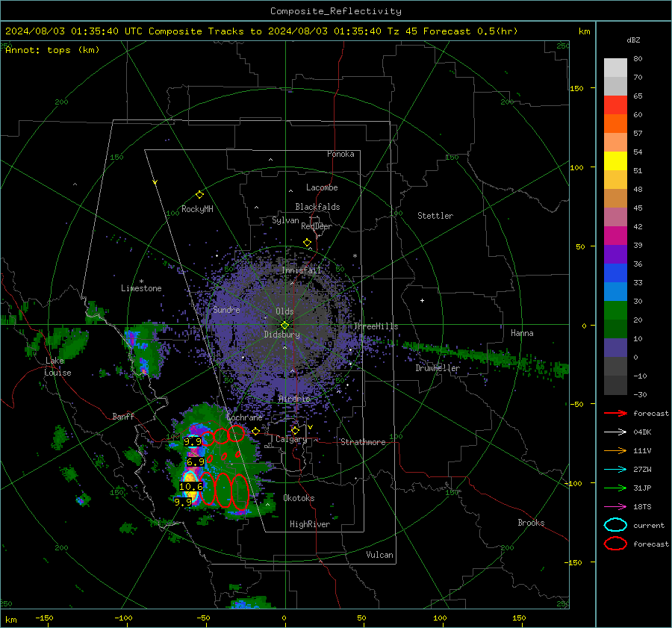Viewport: 672px width, 628px height.
Task: Click the Brooks city label
Action: [x=531, y=523]
